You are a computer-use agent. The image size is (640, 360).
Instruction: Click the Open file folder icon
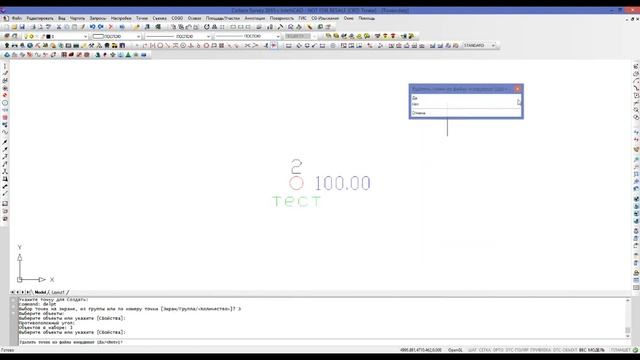[x=14, y=27]
